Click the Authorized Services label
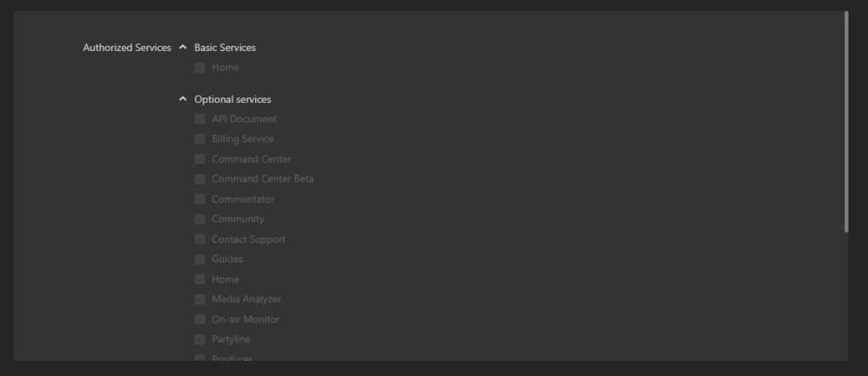Image resolution: width=868 pixels, height=376 pixels. coord(127,48)
